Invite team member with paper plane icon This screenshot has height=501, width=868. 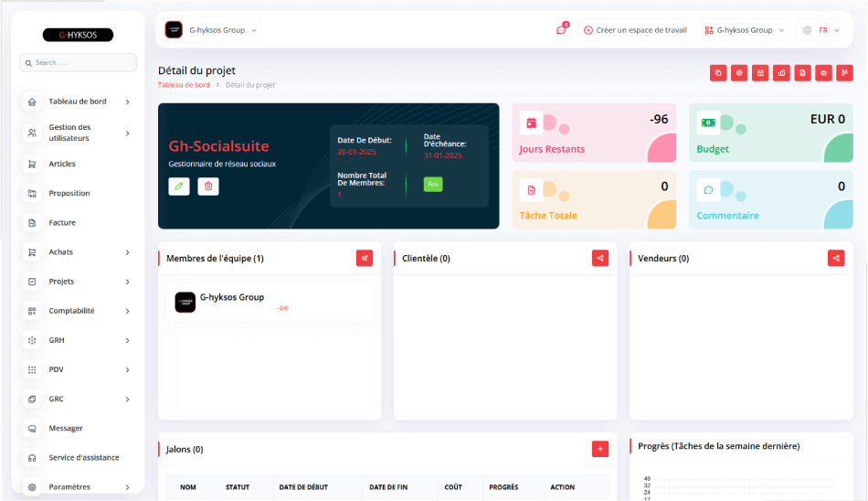tap(365, 258)
